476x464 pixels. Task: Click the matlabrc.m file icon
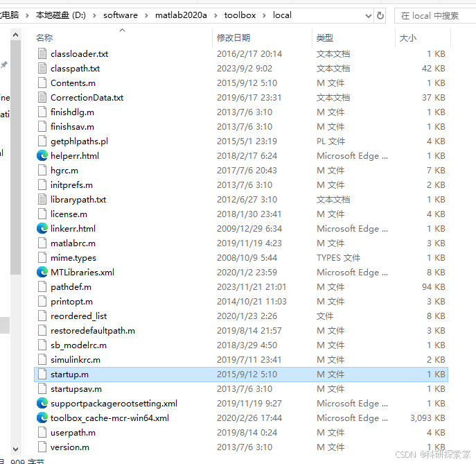pyautogui.click(x=42, y=243)
